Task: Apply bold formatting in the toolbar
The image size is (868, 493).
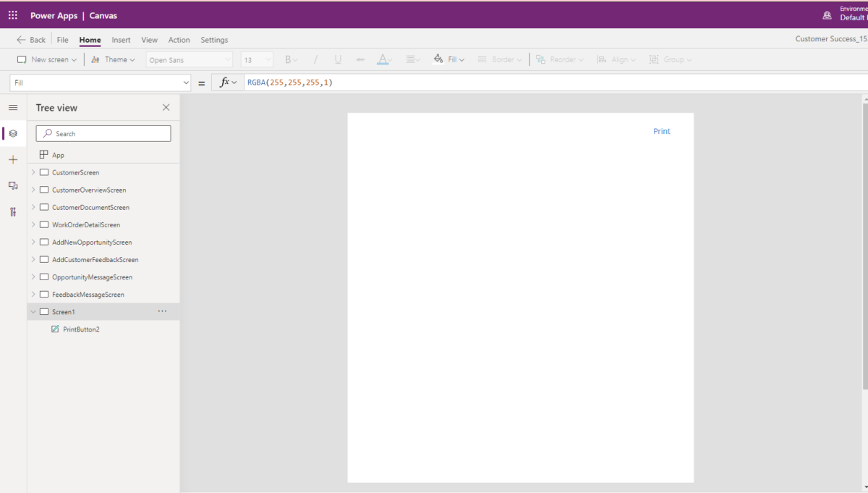Action: click(x=287, y=59)
